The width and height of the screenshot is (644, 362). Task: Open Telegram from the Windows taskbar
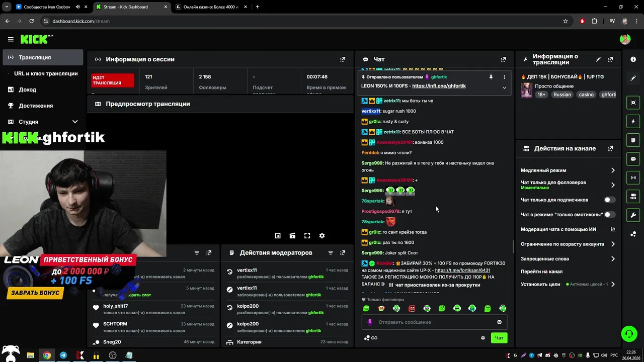(x=63, y=355)
